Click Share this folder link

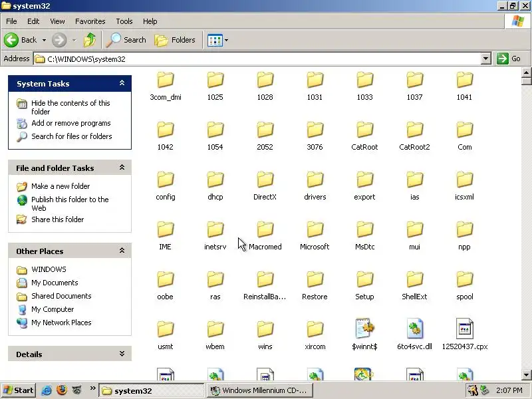point(57,219)
